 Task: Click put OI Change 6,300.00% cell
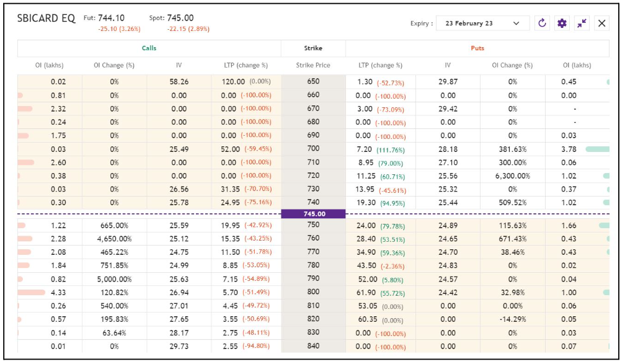click(512, 176)
